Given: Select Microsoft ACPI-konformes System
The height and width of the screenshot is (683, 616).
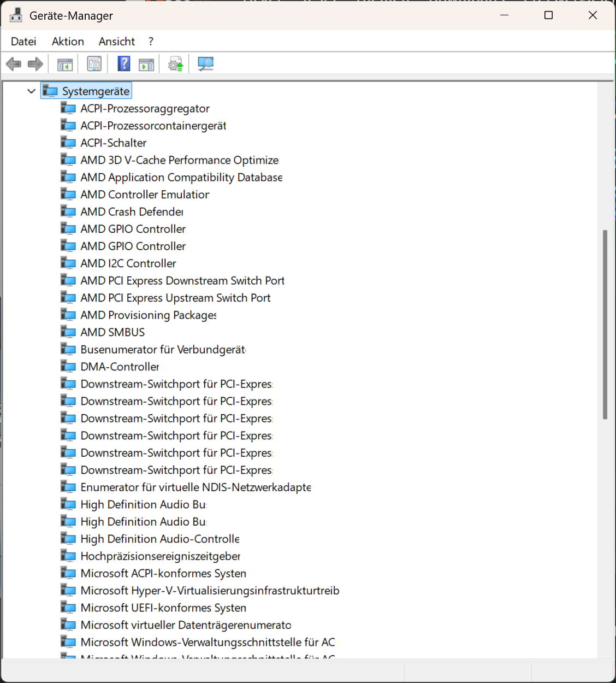Looking at the screenshot, I should point(163,573).
